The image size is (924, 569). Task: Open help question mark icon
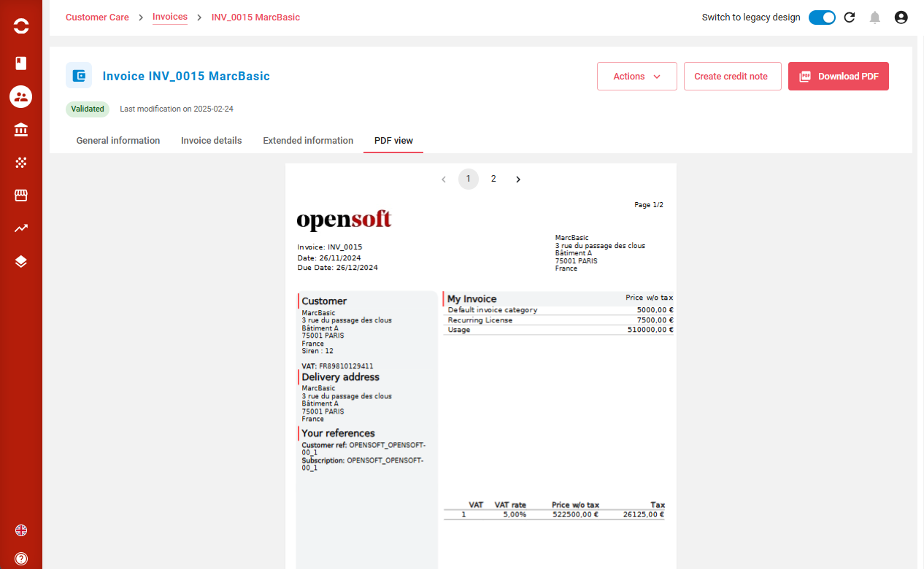pos(21,560)
